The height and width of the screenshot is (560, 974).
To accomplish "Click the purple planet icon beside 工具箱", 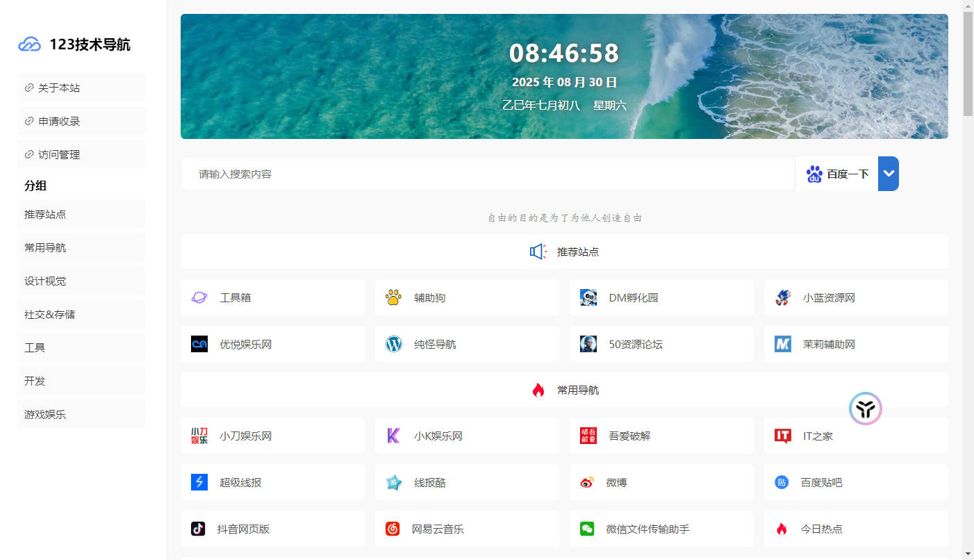I will click(x=199, y=297).
